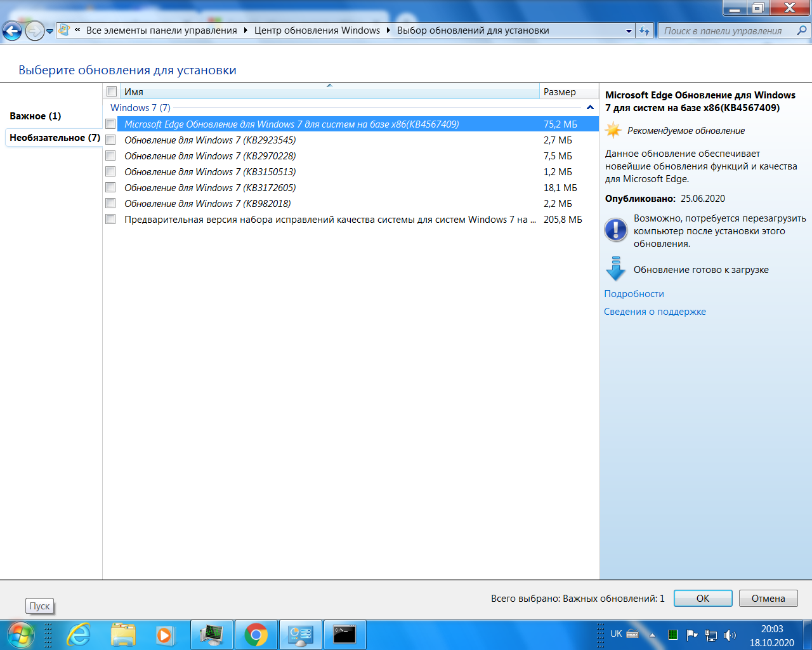This screenshot has height=650, width=812.
Task: Click the ready-to-download arrow icon
Action: tap(616, 269)
